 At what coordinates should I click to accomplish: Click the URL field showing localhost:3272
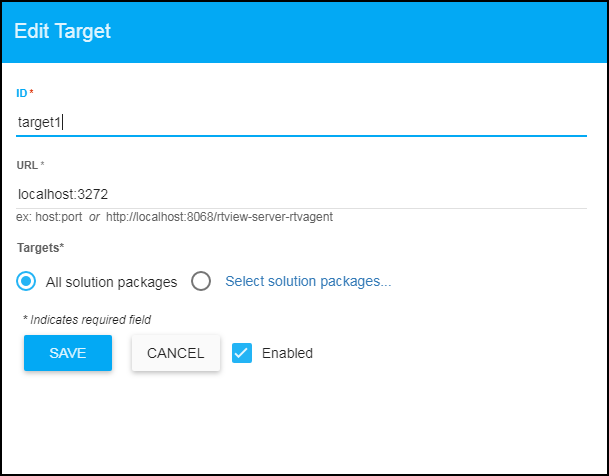300,195
